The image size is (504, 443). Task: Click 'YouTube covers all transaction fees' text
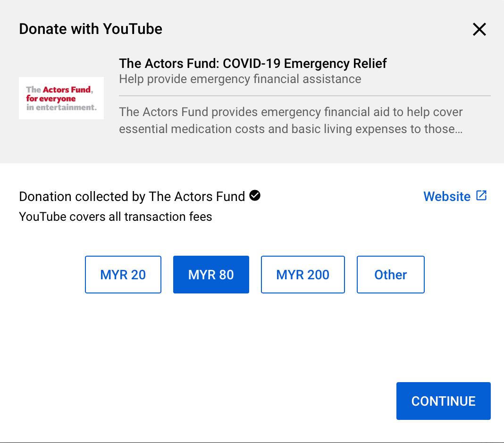click(116, 217)
